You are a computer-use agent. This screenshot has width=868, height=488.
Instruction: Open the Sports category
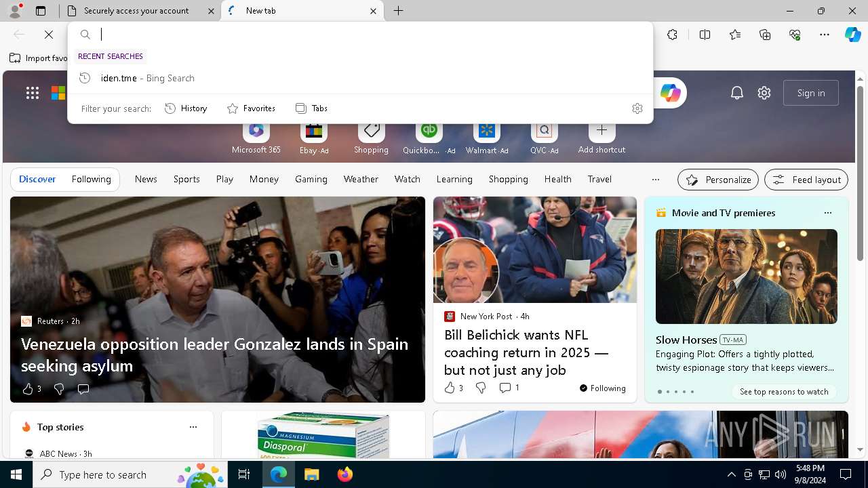pos(186,180)
